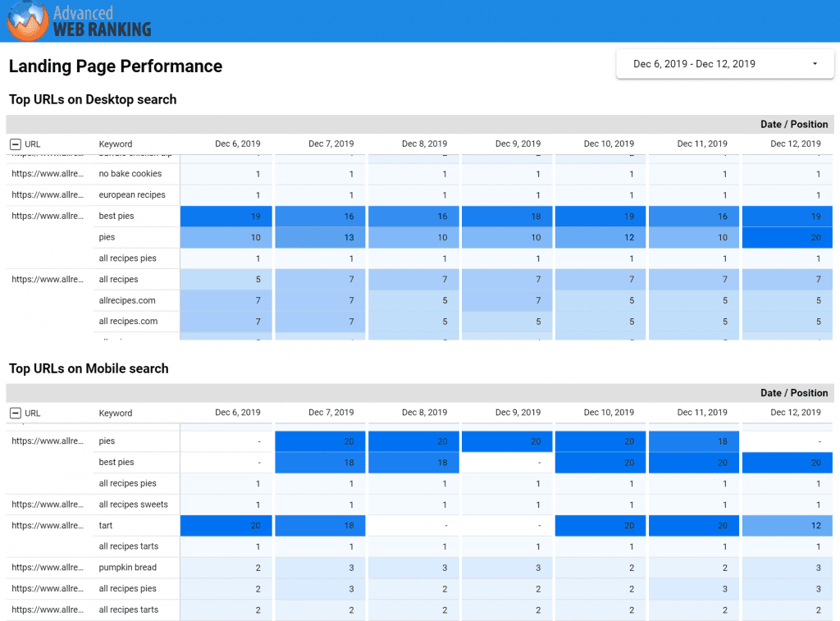Select 'european recipes' keyword in Desktop table

(x=132, y=195)
